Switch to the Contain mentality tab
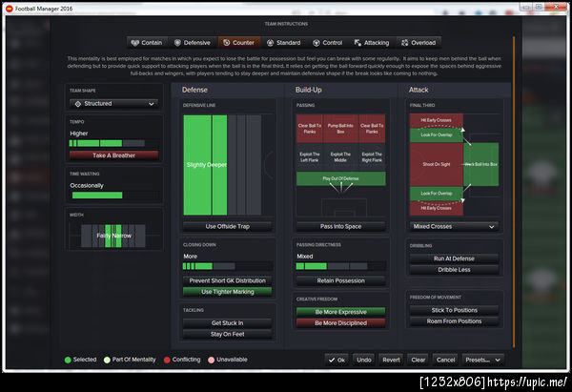The image size is (572, 392). (147, 43)
